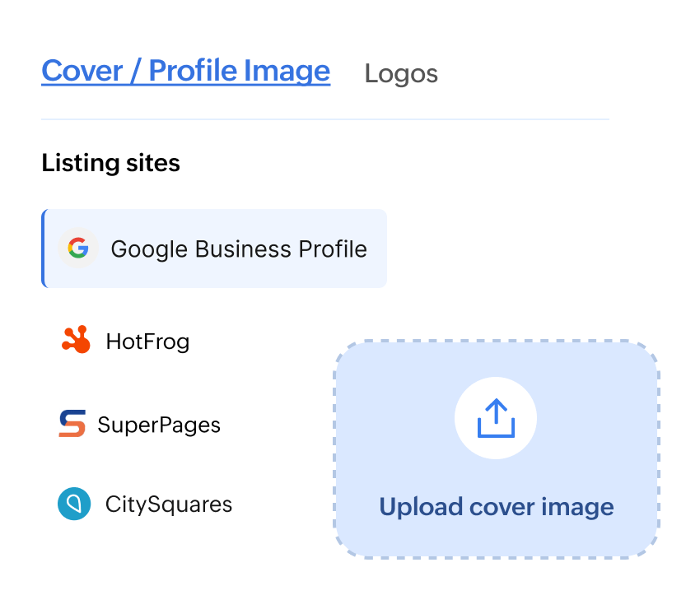
Task: Click the "Upload cover image" text
Action: coord(496,506)
